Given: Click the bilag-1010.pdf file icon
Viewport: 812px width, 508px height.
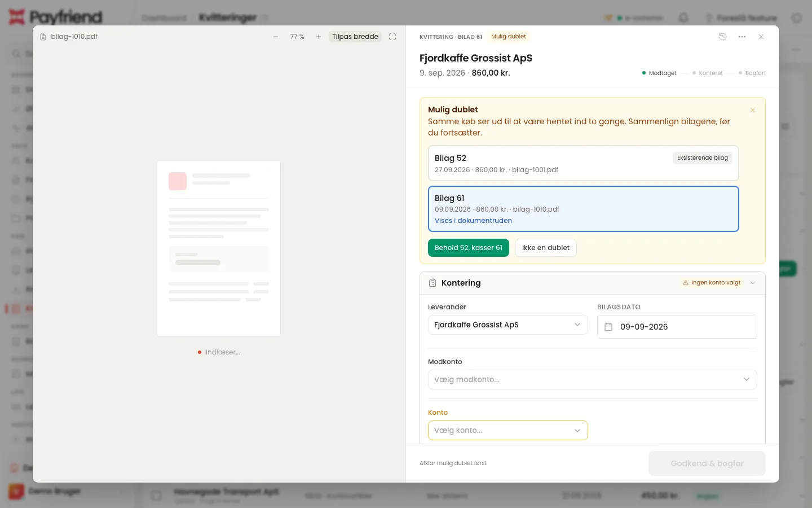Looking at the screenshot, I should pyautogui.click(x=43, y=37).
